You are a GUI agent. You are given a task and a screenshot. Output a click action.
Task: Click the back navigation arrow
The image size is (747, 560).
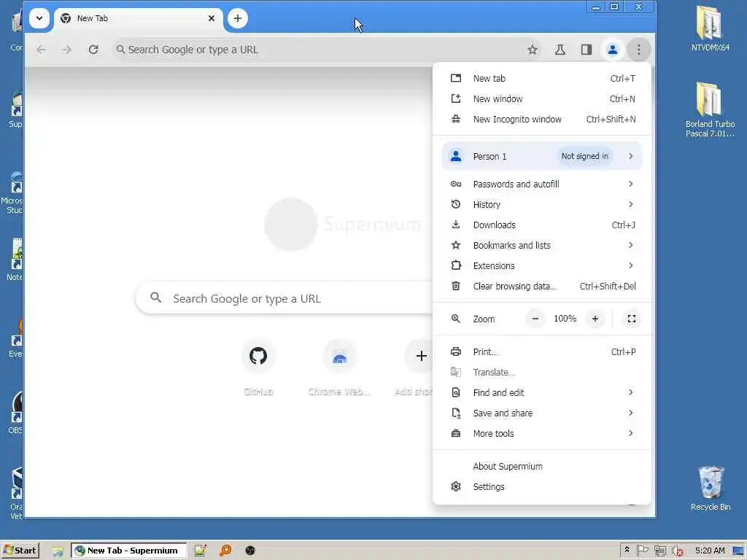tap(42, 50)
